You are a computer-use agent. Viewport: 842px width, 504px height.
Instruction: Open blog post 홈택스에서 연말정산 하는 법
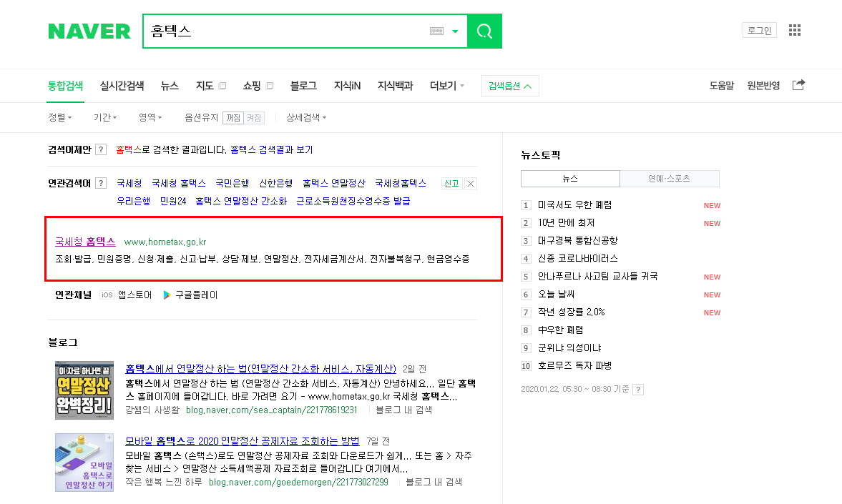tap(260, 369)
